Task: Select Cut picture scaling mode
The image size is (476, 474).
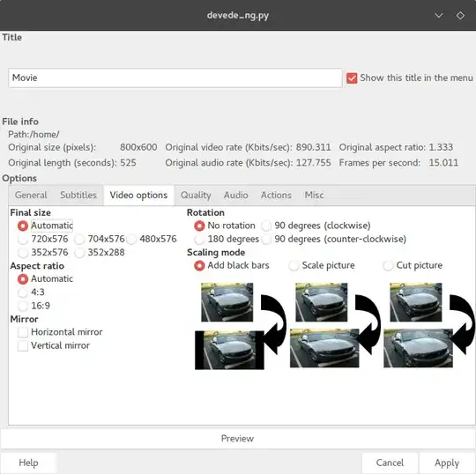Action: pos(388,266)
